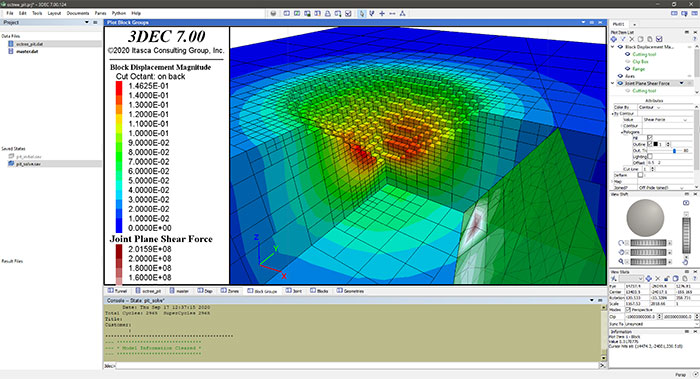Image resolution: width=700 pixels, height=379 pixels.
Task: Open the Python menu
Action: [x=119, y=13]
